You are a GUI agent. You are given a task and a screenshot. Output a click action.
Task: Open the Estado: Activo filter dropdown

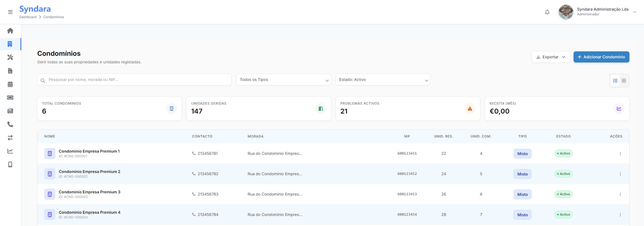coord(383,80)
